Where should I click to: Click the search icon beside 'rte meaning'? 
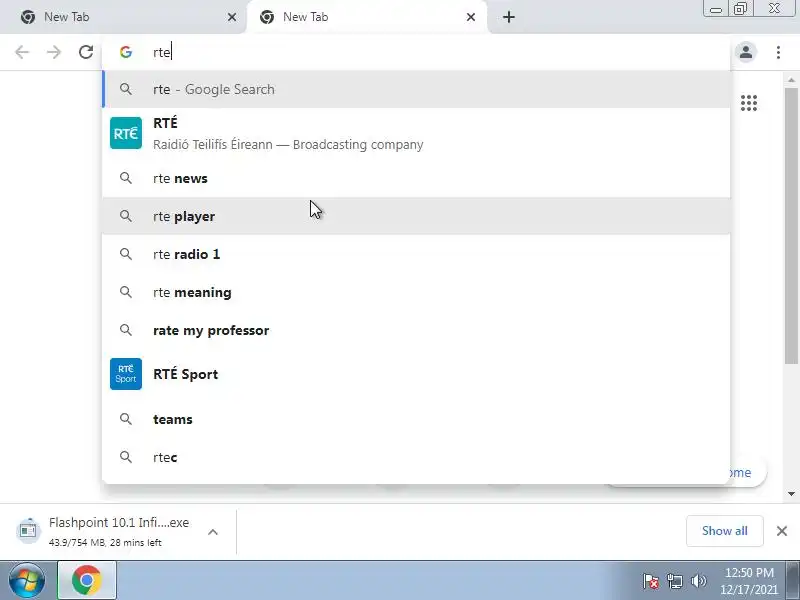[126, 292]
